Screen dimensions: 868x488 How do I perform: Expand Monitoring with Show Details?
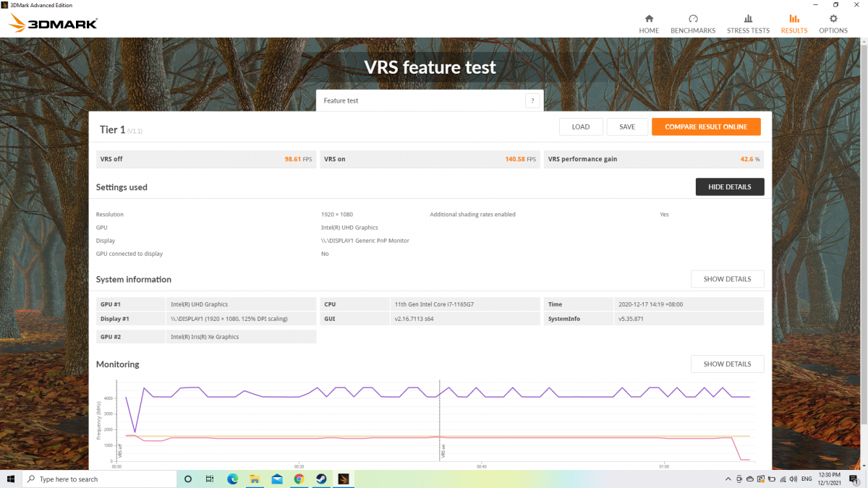point(727,364)
